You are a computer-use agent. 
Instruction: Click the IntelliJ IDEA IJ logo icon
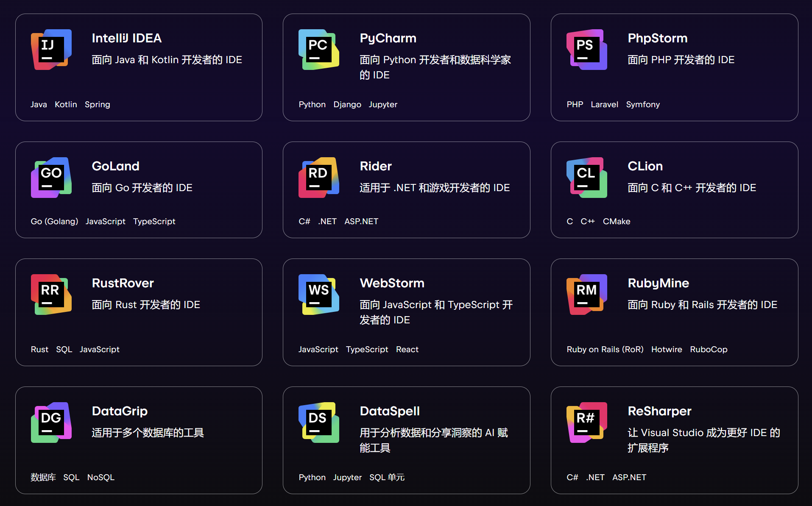[x=51, y=50]
